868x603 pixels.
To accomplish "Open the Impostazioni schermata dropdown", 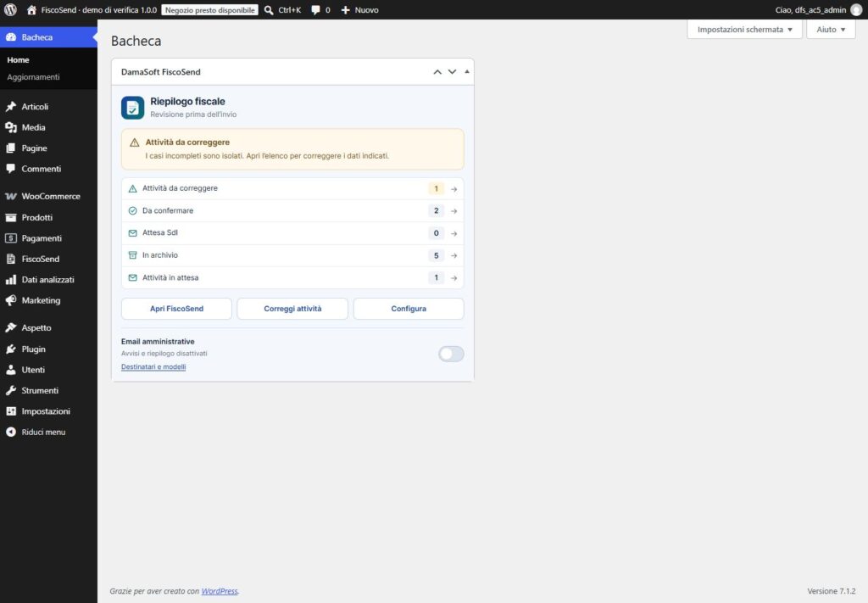I will pos(744,30).
